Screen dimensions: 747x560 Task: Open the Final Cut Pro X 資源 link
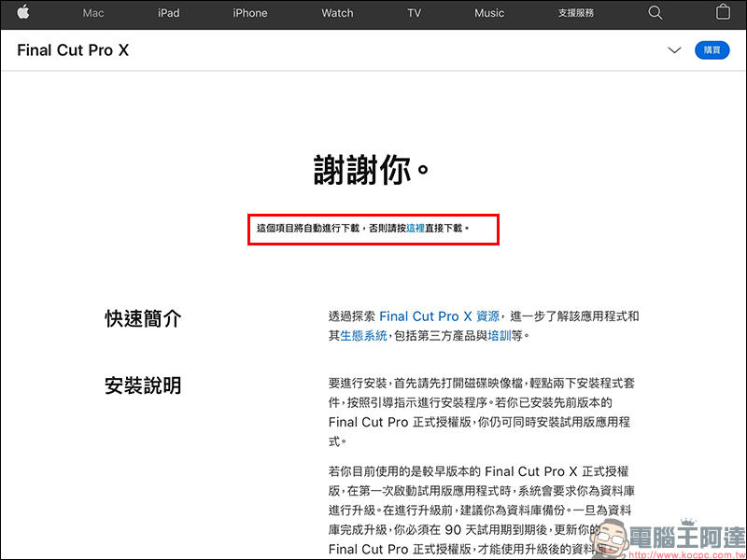coord(439,316)
